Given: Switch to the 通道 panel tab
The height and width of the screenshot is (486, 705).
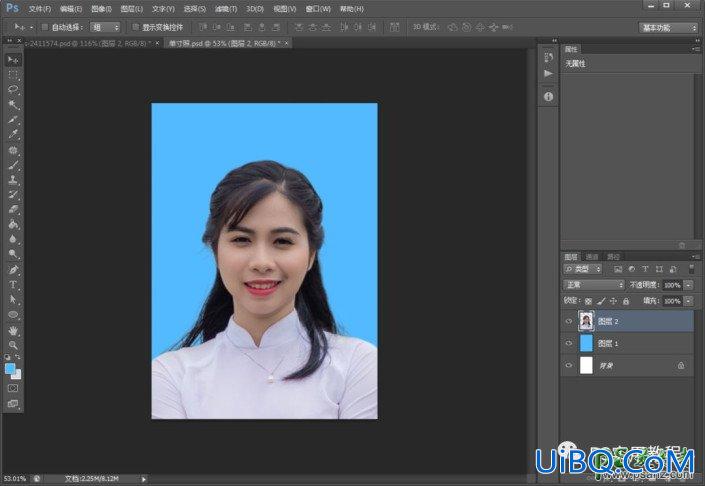Looking at the screenshot, I should [592, 257].
